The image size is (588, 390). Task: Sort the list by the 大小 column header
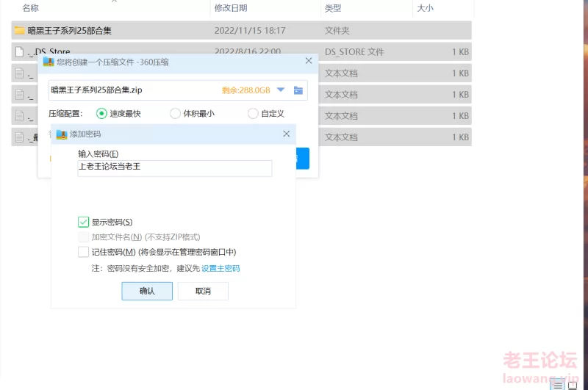pyautogui.click(x=426, y=8)
